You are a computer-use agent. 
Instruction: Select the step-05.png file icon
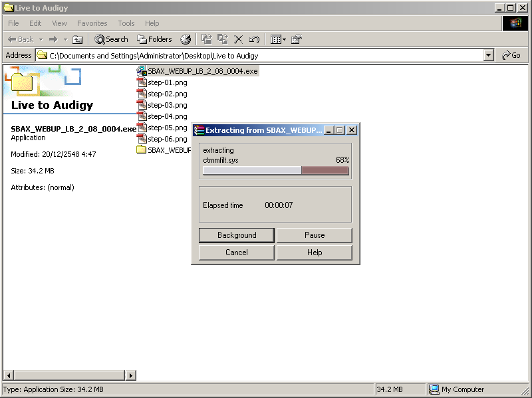(142, 128)
